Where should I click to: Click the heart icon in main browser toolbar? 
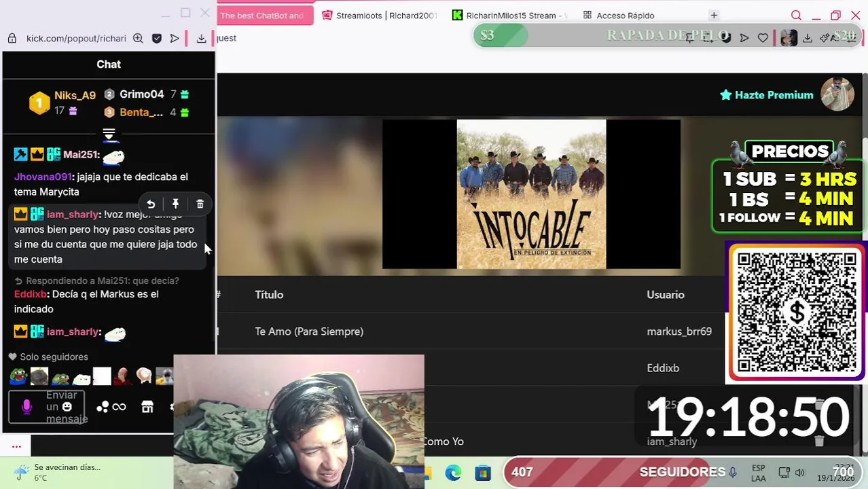[x=763, y=38]
